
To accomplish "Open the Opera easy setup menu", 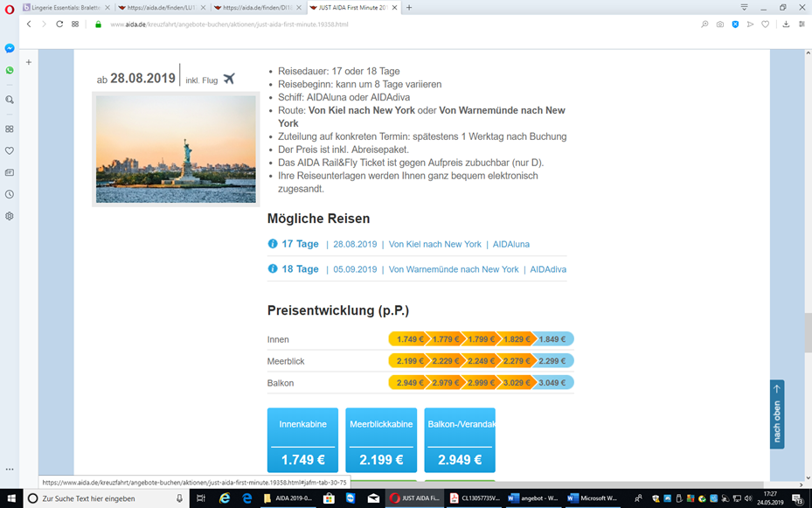I will click(802, 24).
